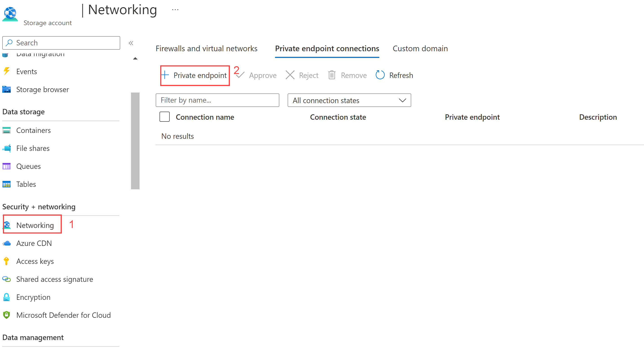Add a new Private endpoint
644x349 pixels.
[195, 75]
